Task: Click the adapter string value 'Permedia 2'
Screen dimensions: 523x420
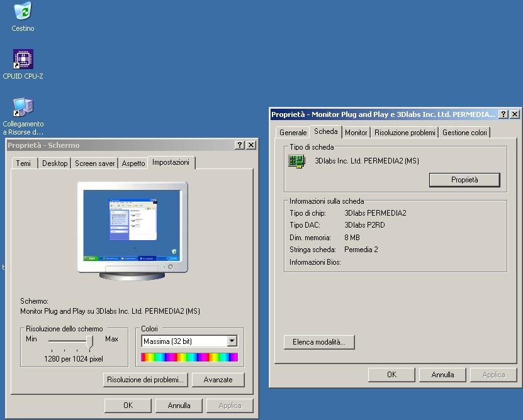Action: click(x=361, y=250)
